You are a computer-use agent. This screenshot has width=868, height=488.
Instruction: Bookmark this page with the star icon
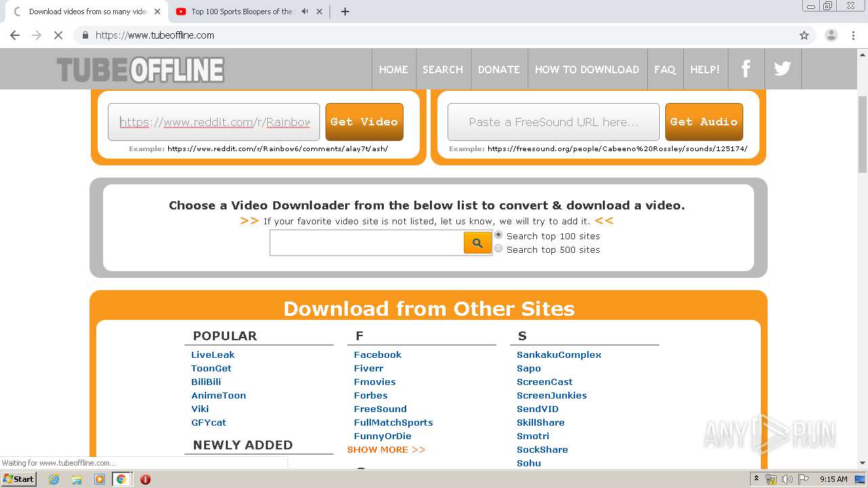coord(804,35)
